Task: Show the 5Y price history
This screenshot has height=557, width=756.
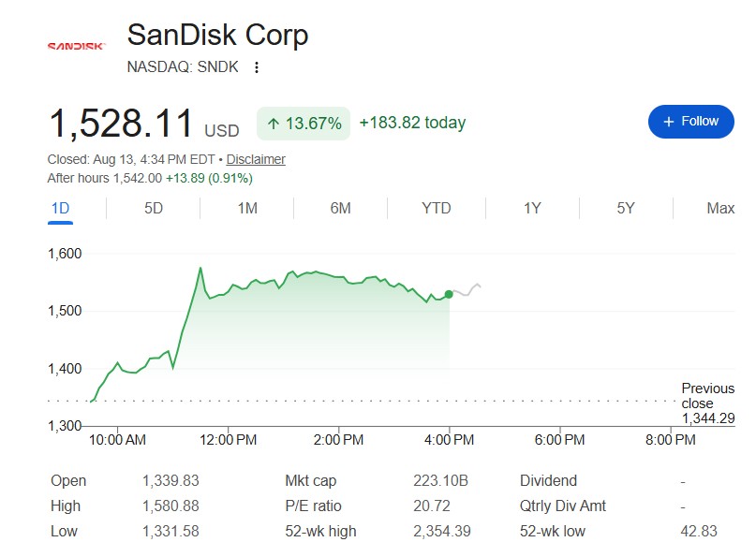Action: (626, 208)
